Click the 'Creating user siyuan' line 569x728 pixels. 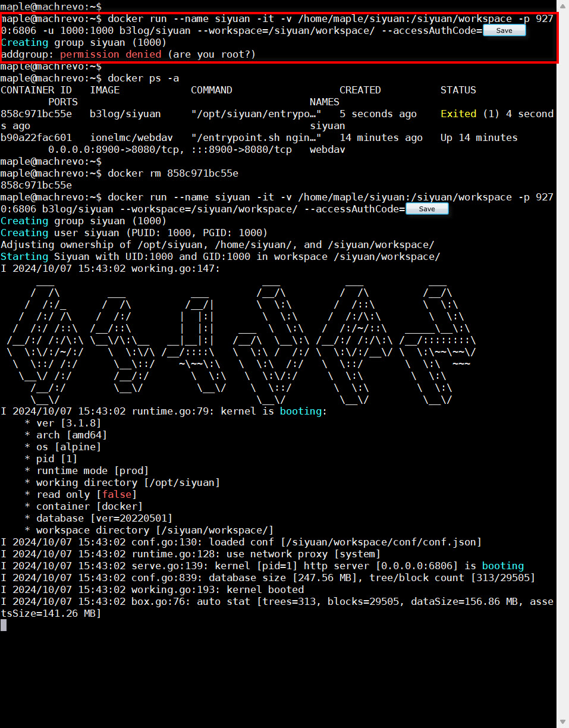(x=134, y=233)
